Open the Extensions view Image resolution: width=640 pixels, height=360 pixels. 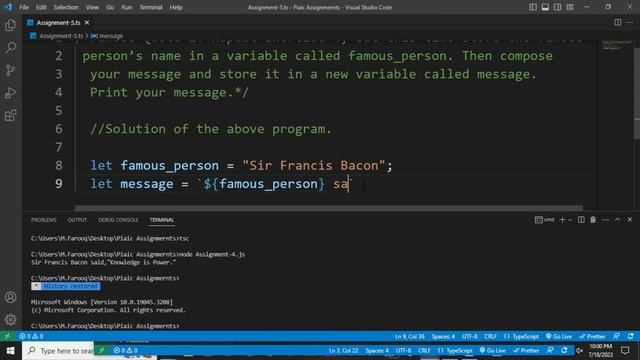[x=11, y=116]
